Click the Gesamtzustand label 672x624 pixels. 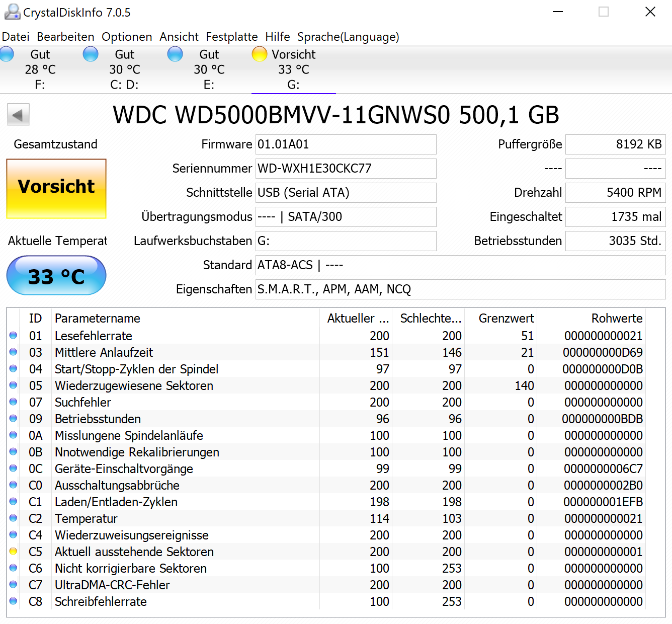click(x=55, y=144)
